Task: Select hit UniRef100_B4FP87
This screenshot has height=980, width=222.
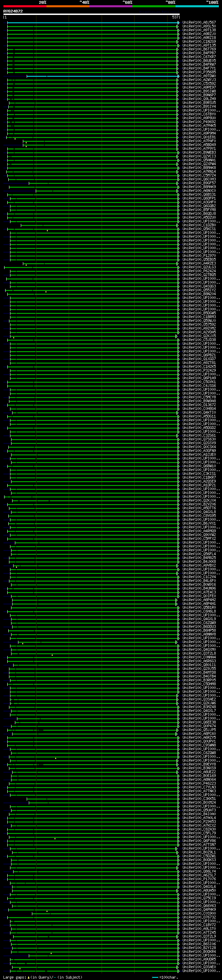Action: point(199,53)
